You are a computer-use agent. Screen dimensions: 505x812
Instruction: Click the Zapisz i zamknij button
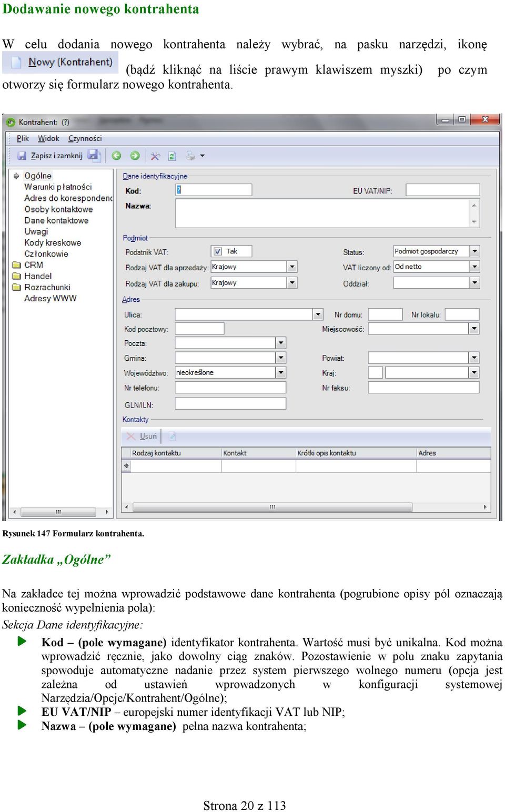pyautogui.click(x=50, y=156)
